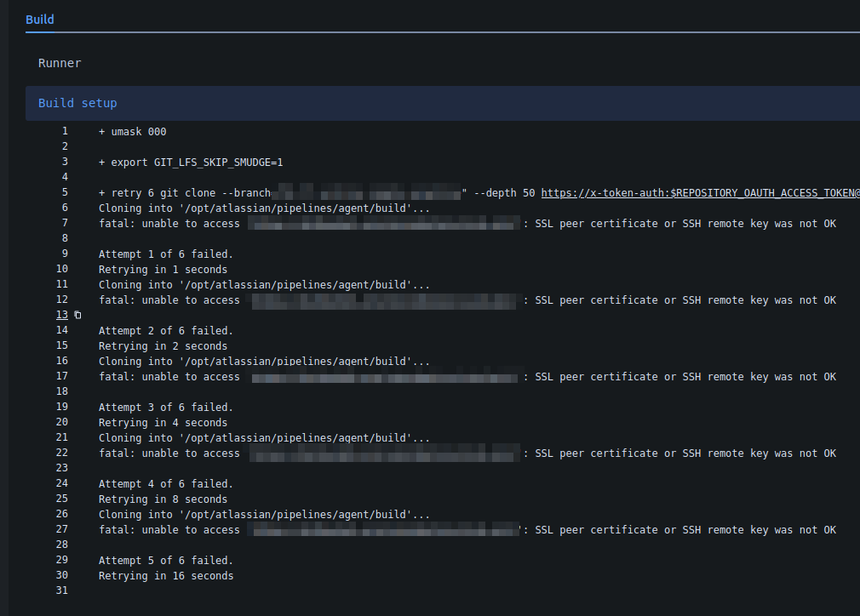Select the last line number 31

62,590
